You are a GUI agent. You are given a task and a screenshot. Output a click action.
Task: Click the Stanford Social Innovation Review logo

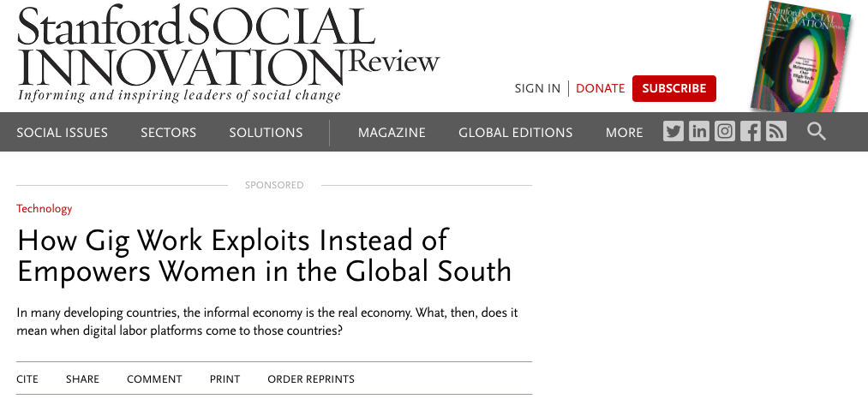(228, 53)
